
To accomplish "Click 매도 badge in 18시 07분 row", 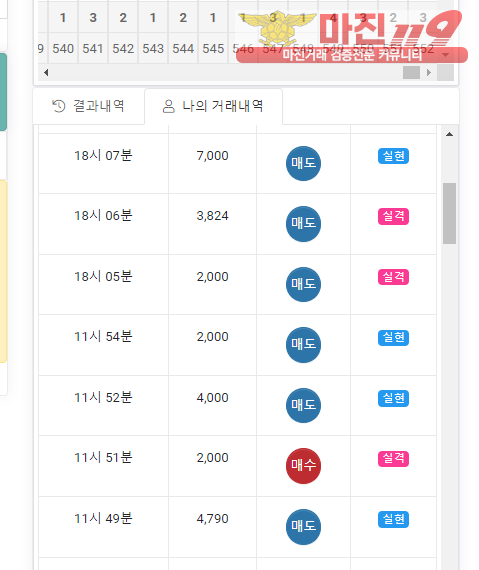I will [303, 163].
